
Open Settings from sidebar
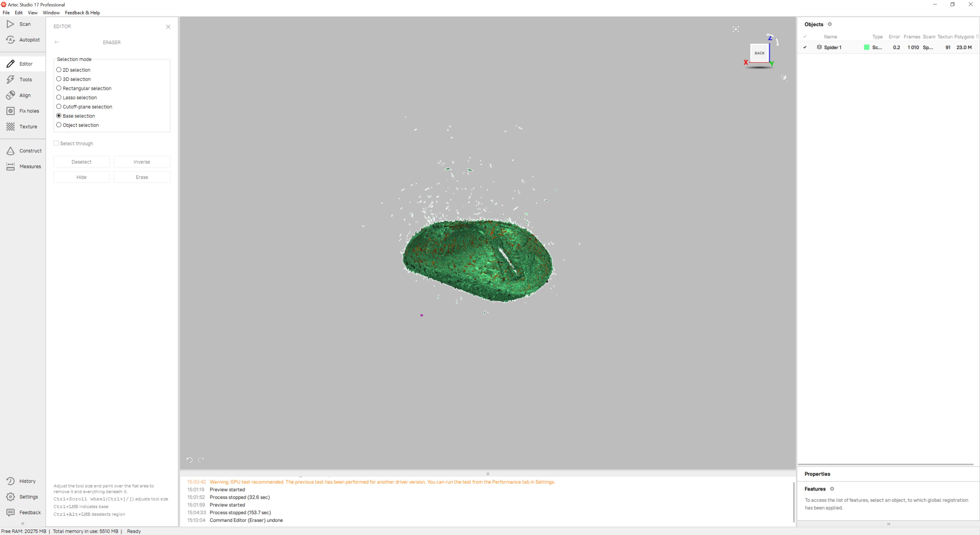click(23, 496)
